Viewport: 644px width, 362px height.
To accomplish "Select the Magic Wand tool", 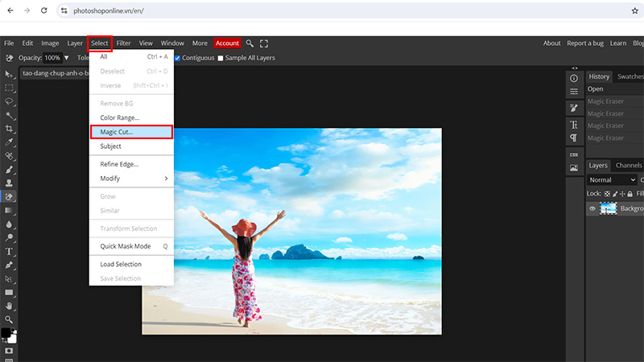I will (9, 115).
